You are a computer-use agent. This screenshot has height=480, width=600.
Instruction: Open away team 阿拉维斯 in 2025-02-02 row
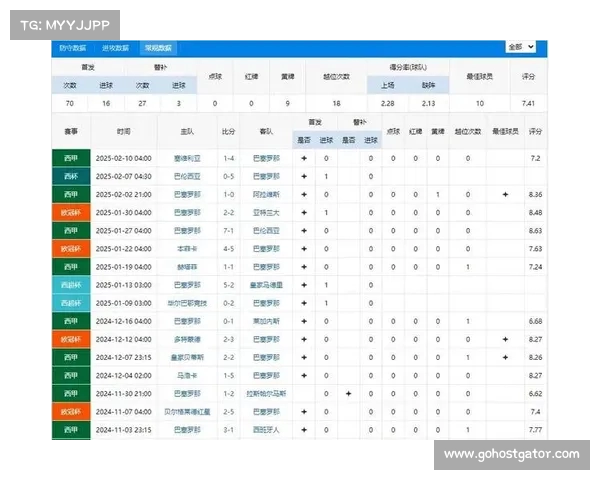tap(266, 194)
